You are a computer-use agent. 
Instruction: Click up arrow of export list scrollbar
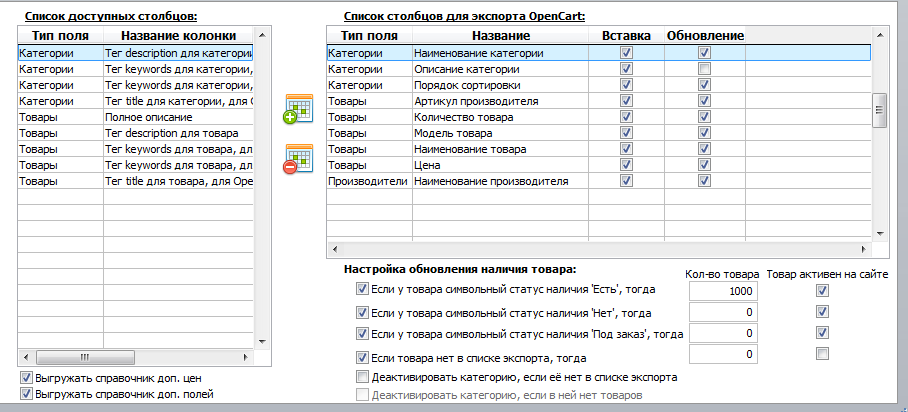click(879, 35)
